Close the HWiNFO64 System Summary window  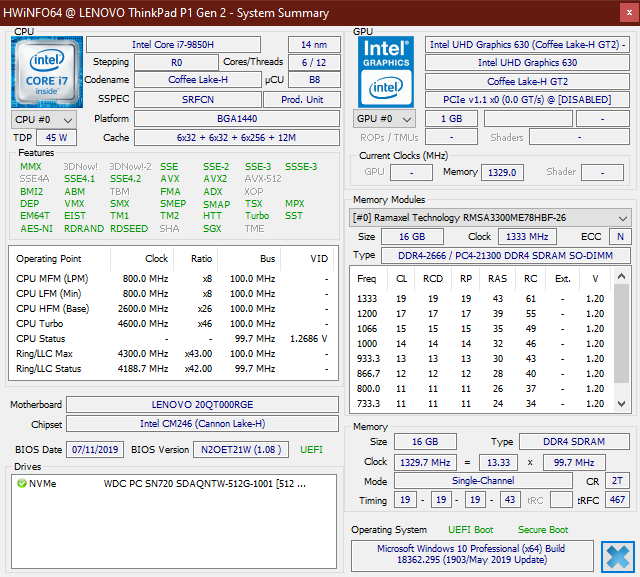point(629,13)
